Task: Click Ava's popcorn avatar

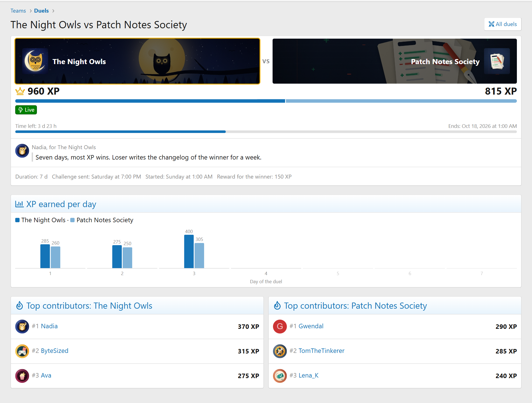Action: 22,376
